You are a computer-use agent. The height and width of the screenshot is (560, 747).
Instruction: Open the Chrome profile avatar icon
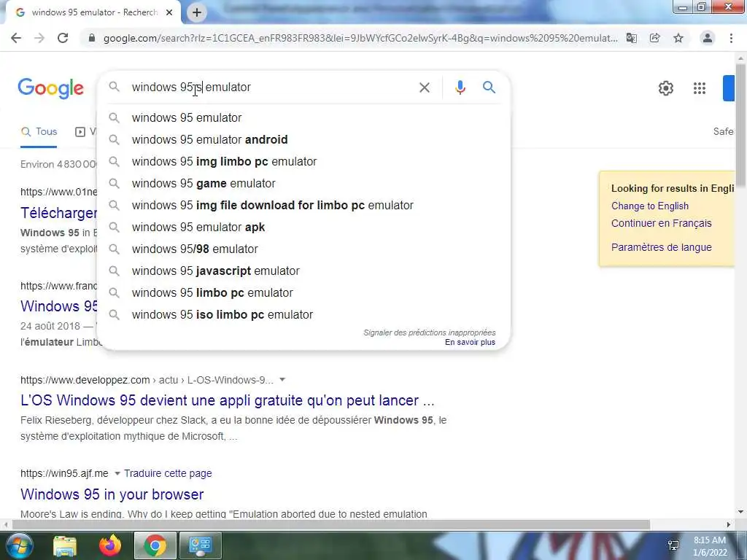[x=708, y=38]
